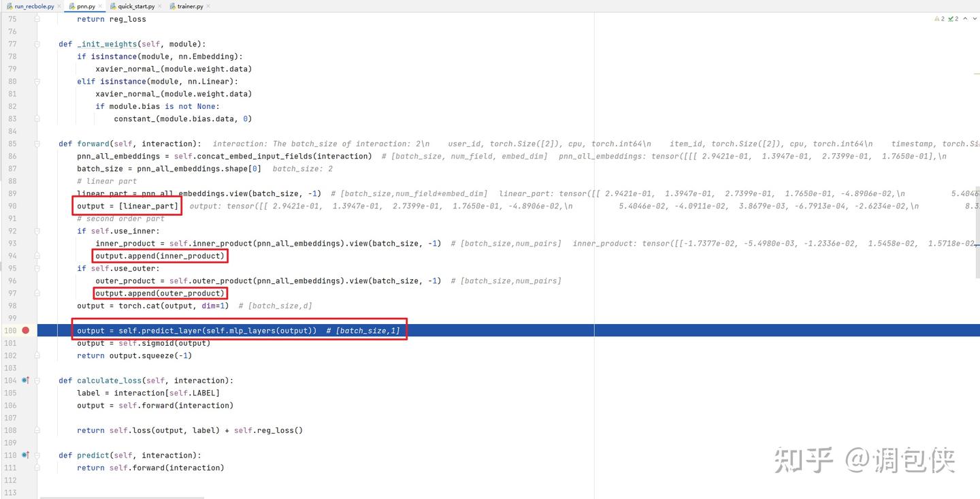
Task: Click "return reg_loss" on line 75
Action: (x=112, y=19)
